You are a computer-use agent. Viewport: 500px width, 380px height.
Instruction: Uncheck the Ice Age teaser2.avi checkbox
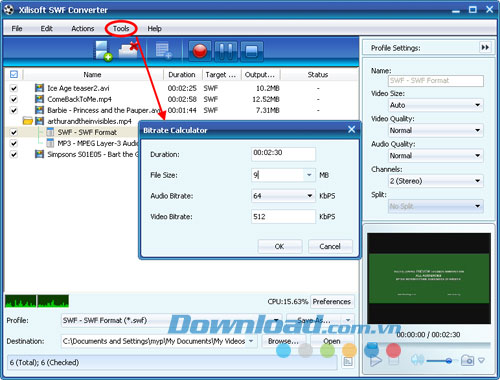[x=14, y=88]
